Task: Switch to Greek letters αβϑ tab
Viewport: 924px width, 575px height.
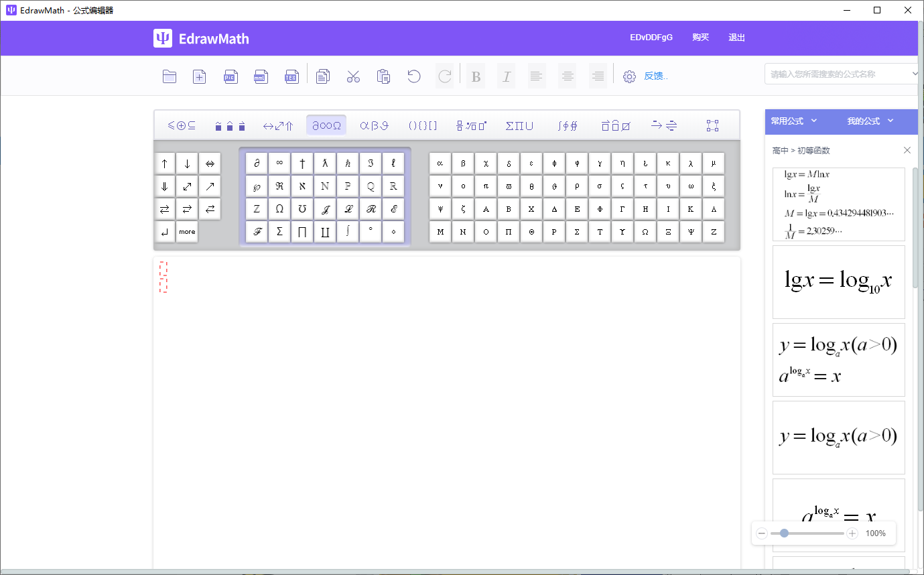Action: click(375, 125)
